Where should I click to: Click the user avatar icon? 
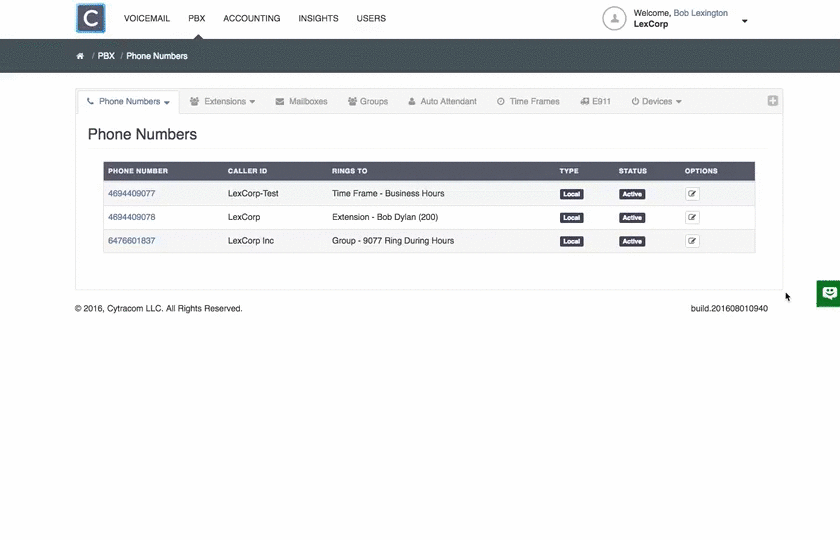point(614,18)
